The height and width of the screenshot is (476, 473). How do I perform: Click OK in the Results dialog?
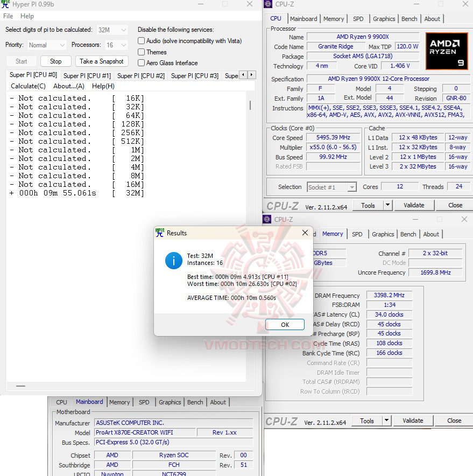(x=285, y=325)
